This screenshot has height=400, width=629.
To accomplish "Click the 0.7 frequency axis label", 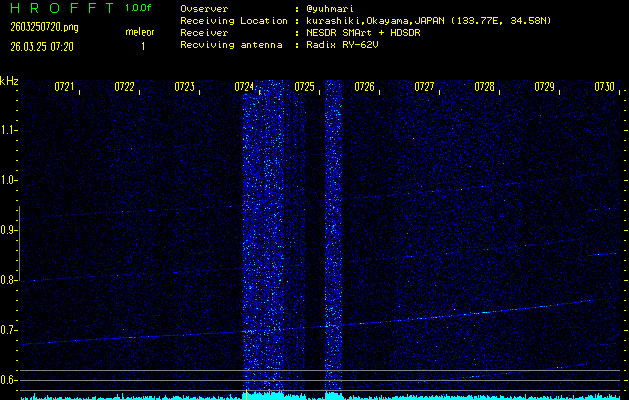I will (9, 329).
